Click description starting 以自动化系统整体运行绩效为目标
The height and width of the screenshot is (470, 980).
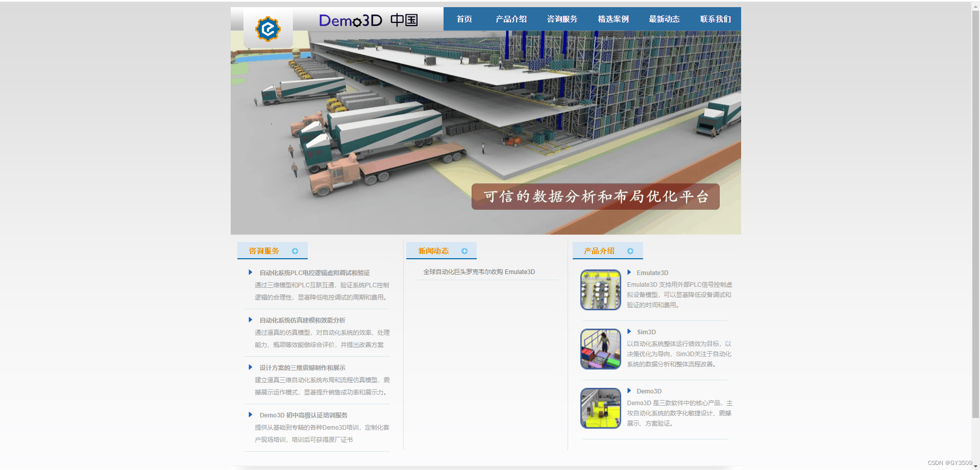point(679,354)
